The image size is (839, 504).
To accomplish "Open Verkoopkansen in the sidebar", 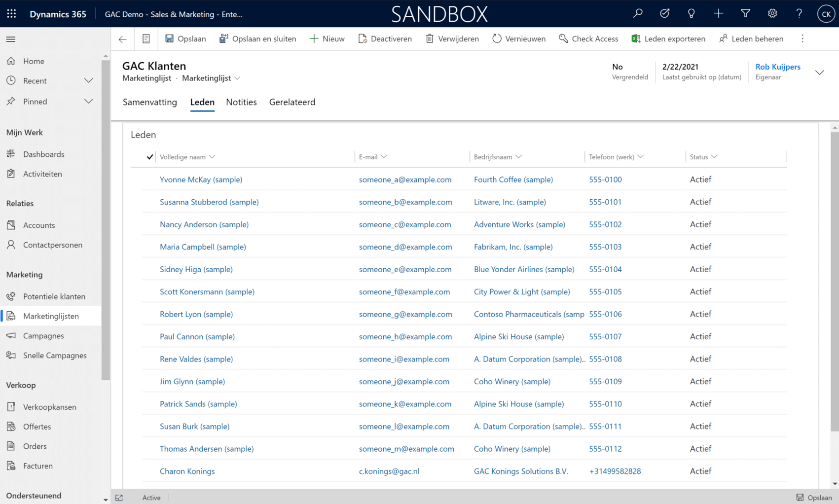I will (51, 407).
